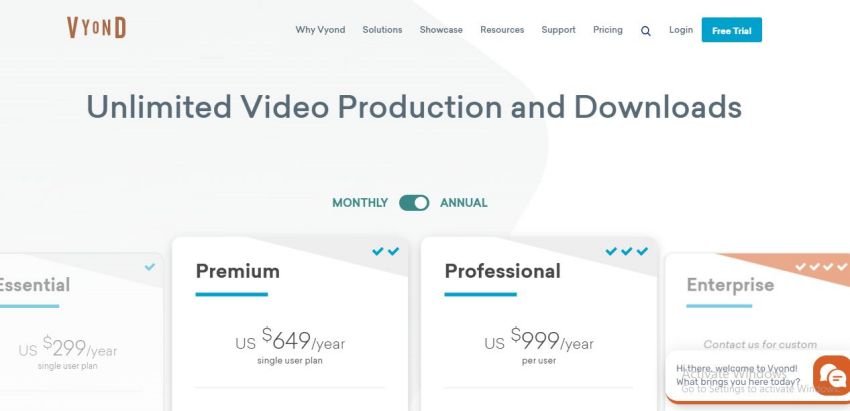Click the Premium plan double-checkmark icon
Viewport: 850px width, 411px height.
385,251
